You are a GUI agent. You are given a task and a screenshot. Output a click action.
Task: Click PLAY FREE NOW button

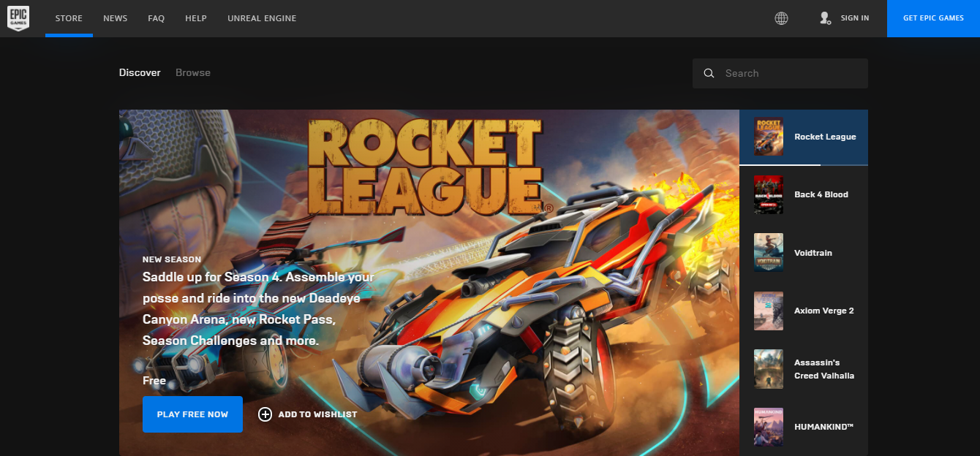tap(192, 414)
